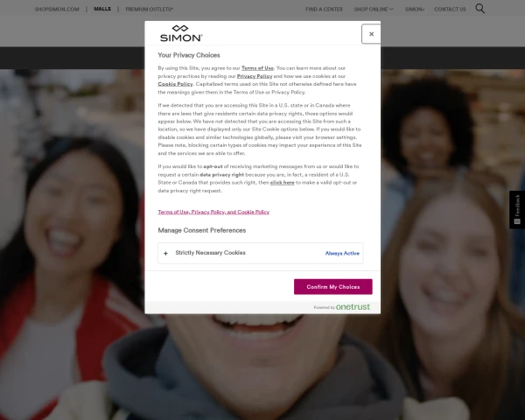Open Terms of Use, Privacy Policy, and Cookie Policy link
This screenshot has height=420, width=525.
click(x=213, y=212)
